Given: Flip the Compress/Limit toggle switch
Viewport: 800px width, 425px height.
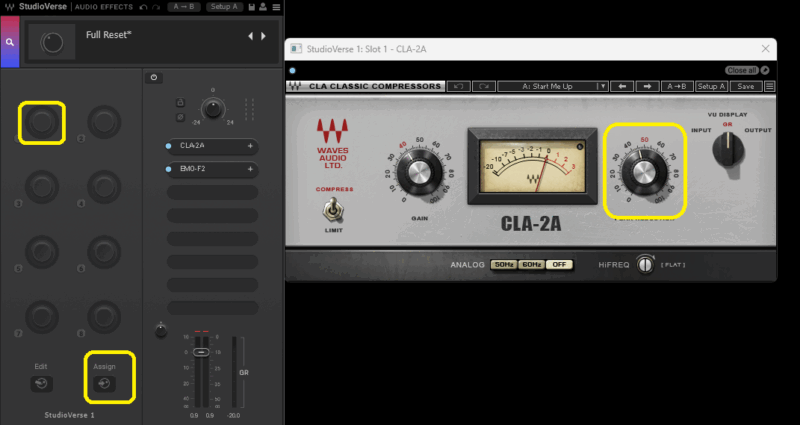Looking at the screenshot, I should click(x=334, y=210).
